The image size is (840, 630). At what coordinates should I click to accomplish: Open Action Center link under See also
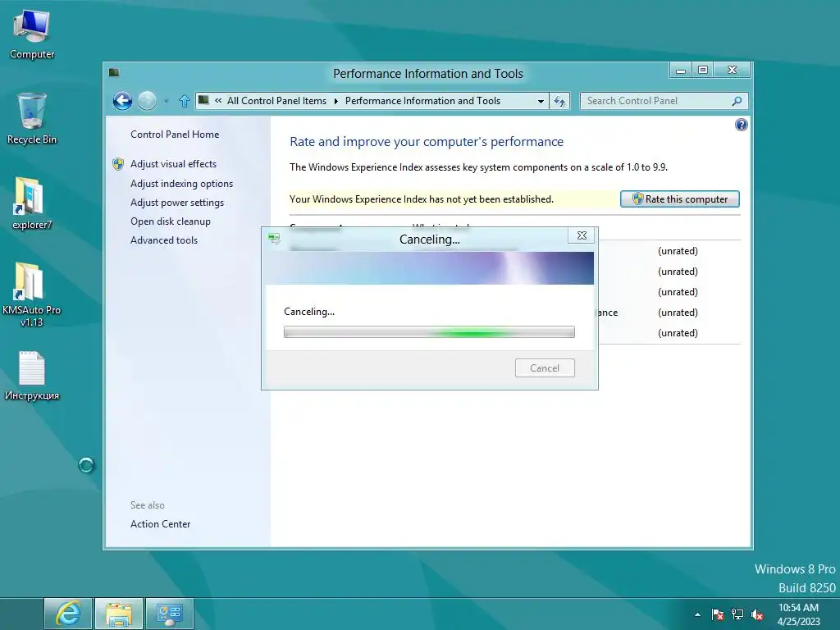click(x=160, y=524)
